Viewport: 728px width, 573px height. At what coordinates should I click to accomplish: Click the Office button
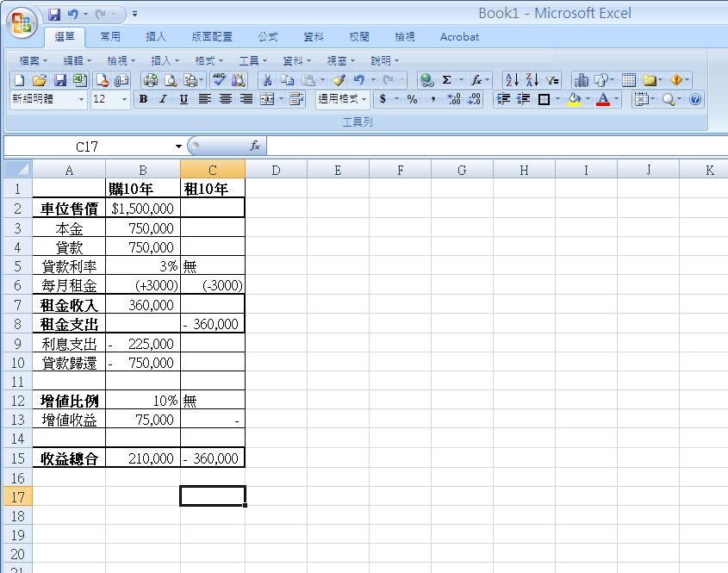tap(22, 22)
